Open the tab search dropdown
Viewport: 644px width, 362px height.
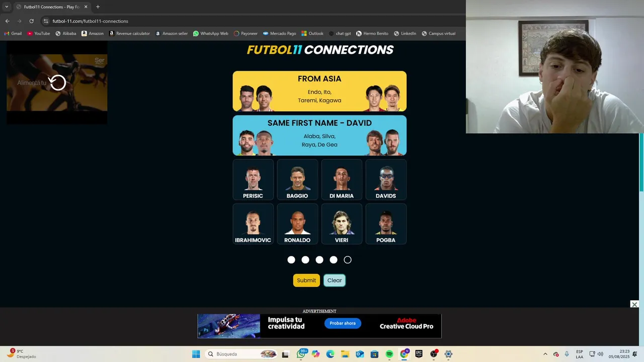pyautogui.click(x=7, y=7)
